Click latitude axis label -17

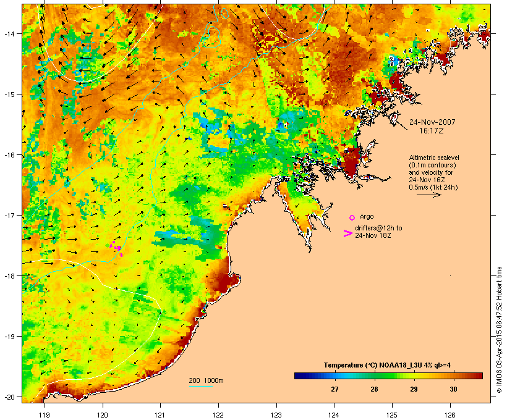pyautogui.click(x=9, y=215)
